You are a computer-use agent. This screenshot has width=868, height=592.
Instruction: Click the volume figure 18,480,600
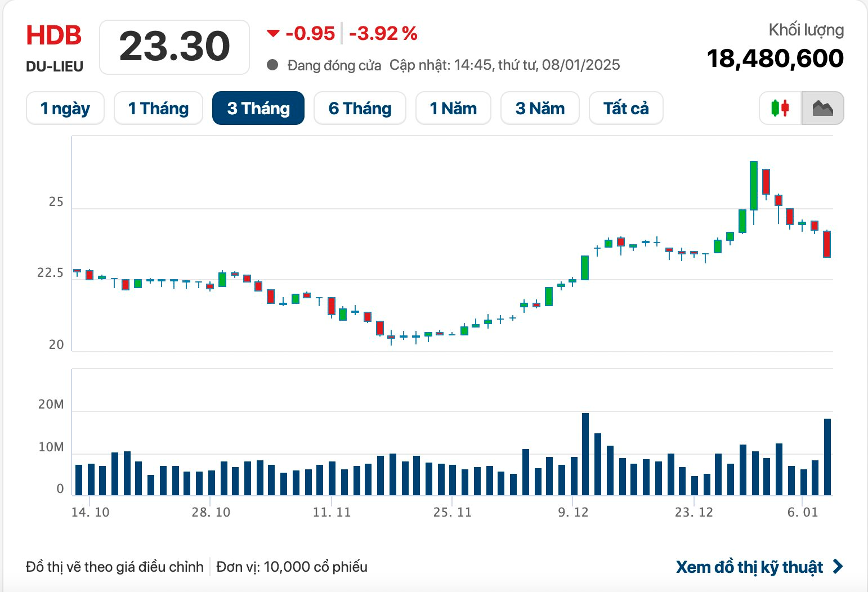tap(775, 59)
